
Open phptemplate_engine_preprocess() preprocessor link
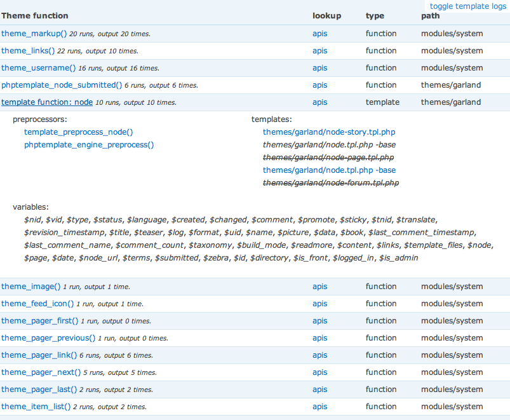pyautogui.click(x=89, y=145)
